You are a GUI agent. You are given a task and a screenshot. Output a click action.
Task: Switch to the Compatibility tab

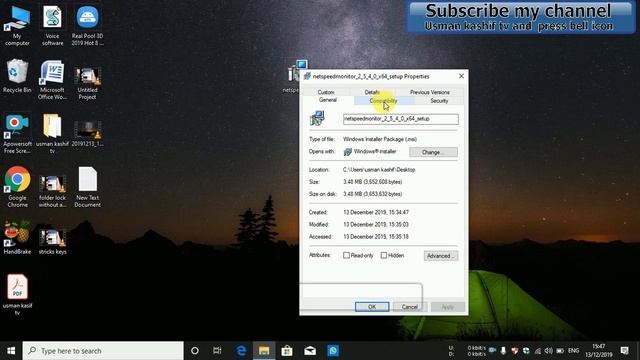pos(383,101)
